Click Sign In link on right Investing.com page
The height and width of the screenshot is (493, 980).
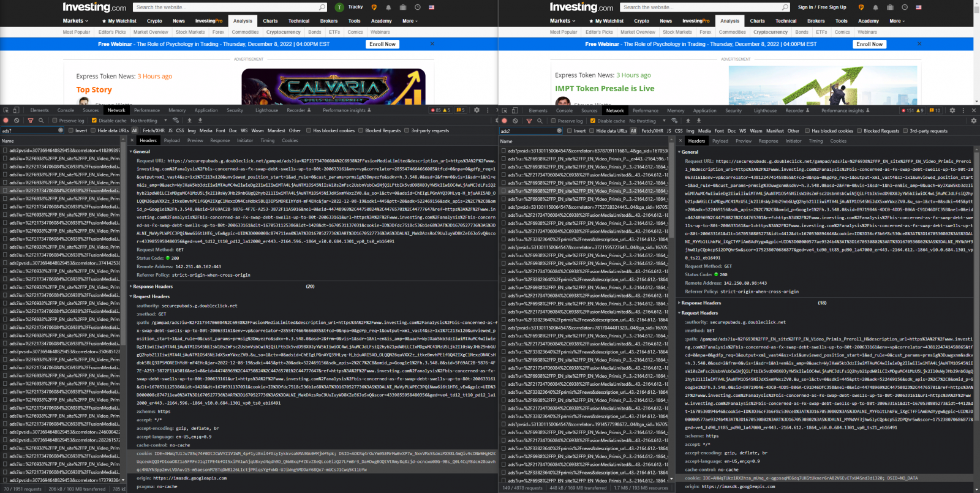pos(805,7)
